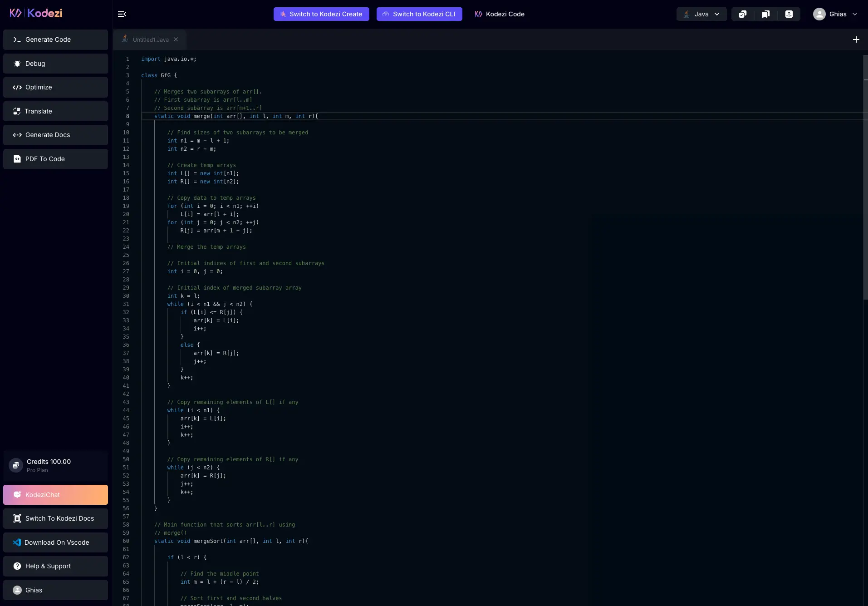Image resolution: width=868 pixels, height=606 pixels.
Task: Collapse the sidebar with the menu toggle icon
Action: pos(122,14)
